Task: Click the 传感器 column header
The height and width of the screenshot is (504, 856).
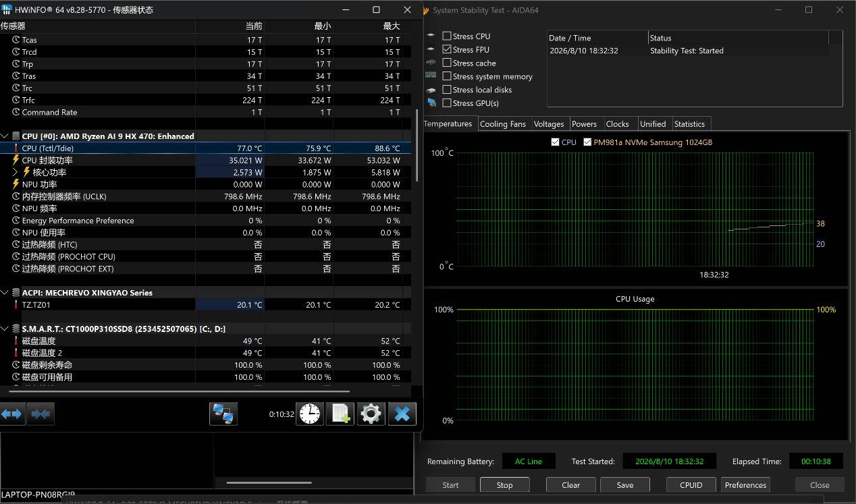Action: pos(97,26)
